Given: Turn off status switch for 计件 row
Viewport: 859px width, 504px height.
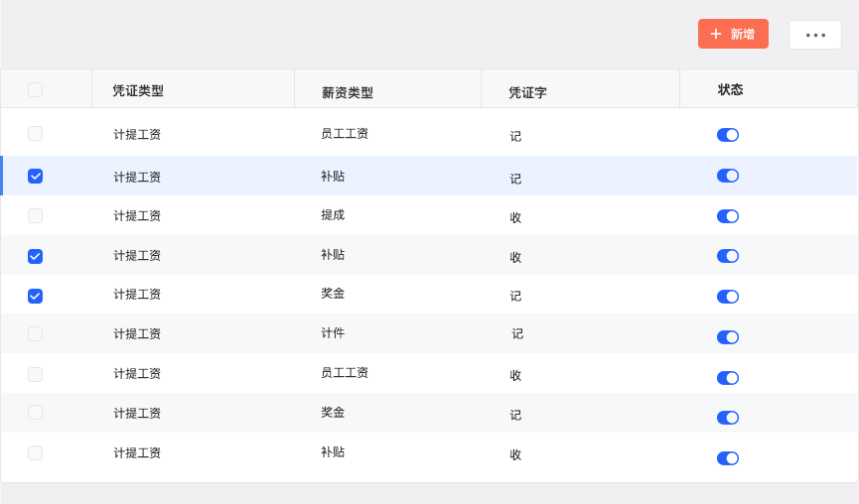Looking at the screenshot, I should coord(728,337).
